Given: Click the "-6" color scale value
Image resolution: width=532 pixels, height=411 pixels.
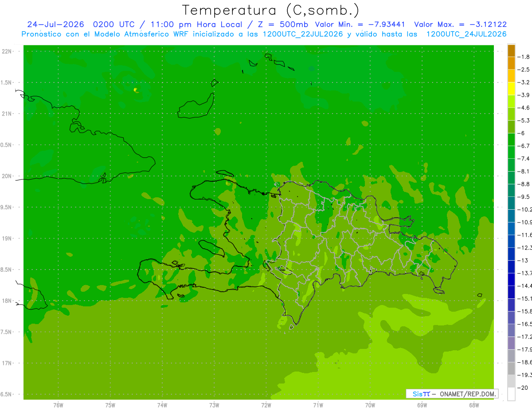Looking at the screenshot, I should (522, 133).
